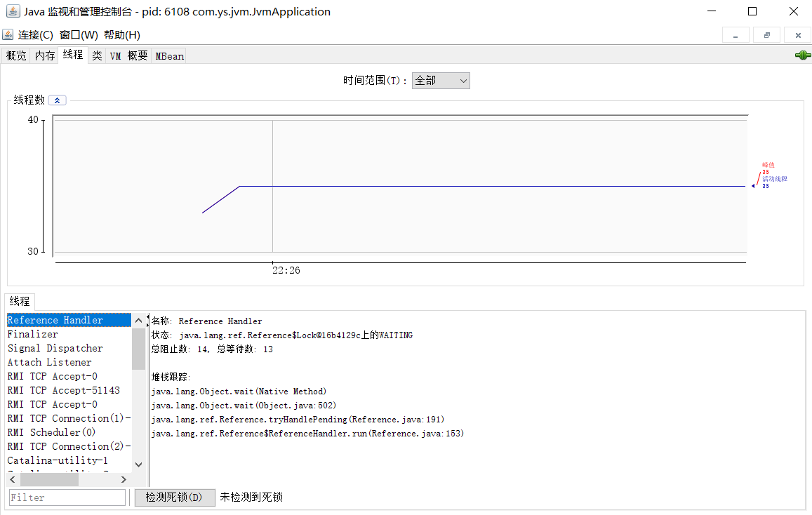Image resolution: width=812 pixels, height=515 pixels.
Task: Click the 峰值 legend label
Action: click(768, 165)
